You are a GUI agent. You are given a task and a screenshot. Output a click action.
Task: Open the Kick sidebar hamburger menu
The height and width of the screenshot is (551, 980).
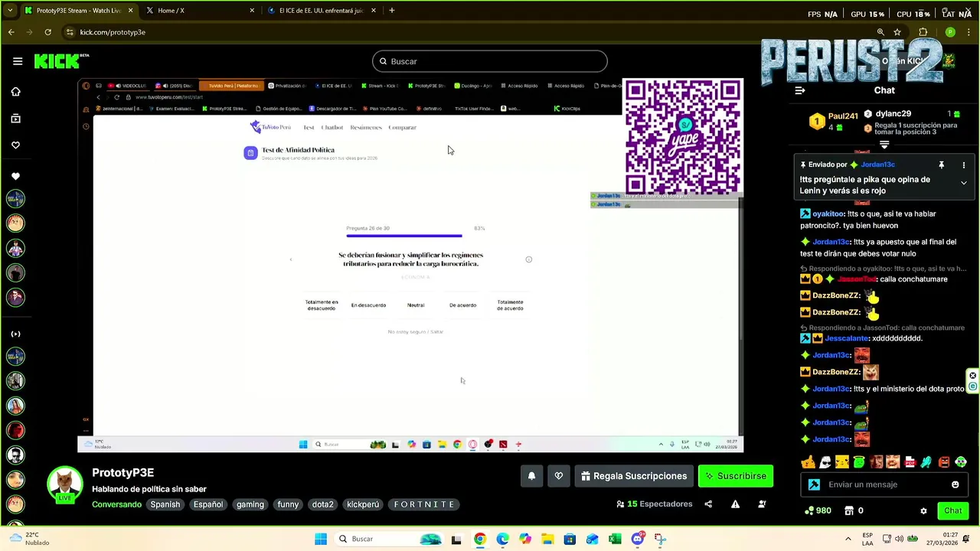point(18,61)
